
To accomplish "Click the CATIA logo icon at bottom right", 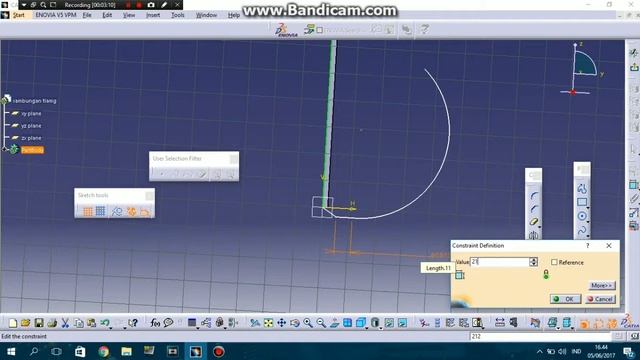I will click(x=629, y=322).
